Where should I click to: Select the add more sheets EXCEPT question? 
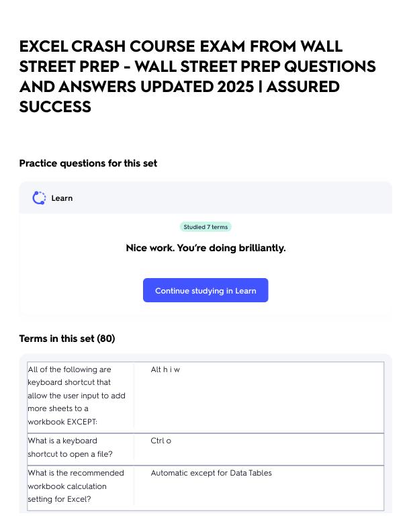tap(77, 396)
